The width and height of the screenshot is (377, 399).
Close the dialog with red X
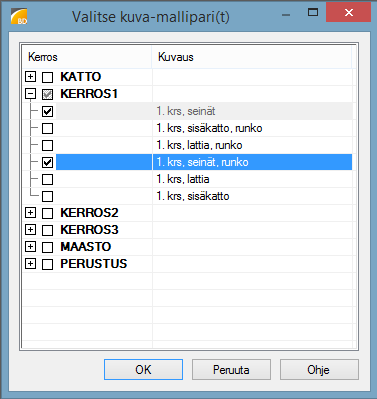(349, 13)
